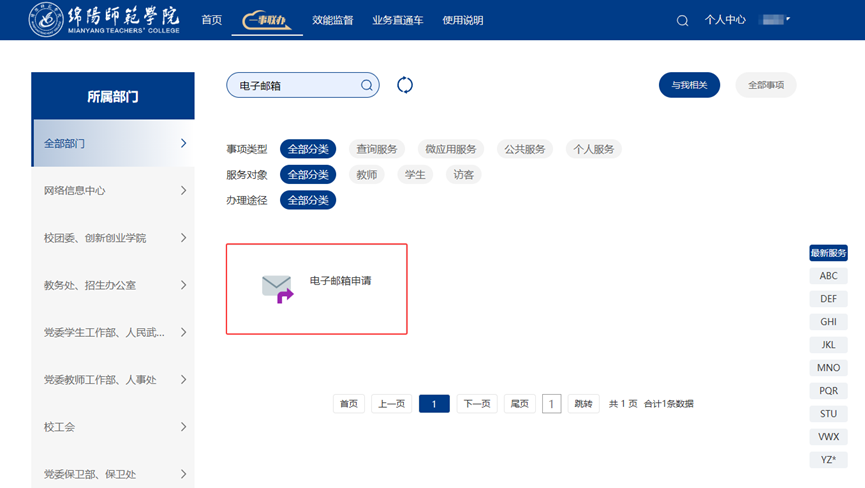This screenshot has height=488, width=865.
Task: Open the 电子邮箱申请 service link
Action: (341, 281)
